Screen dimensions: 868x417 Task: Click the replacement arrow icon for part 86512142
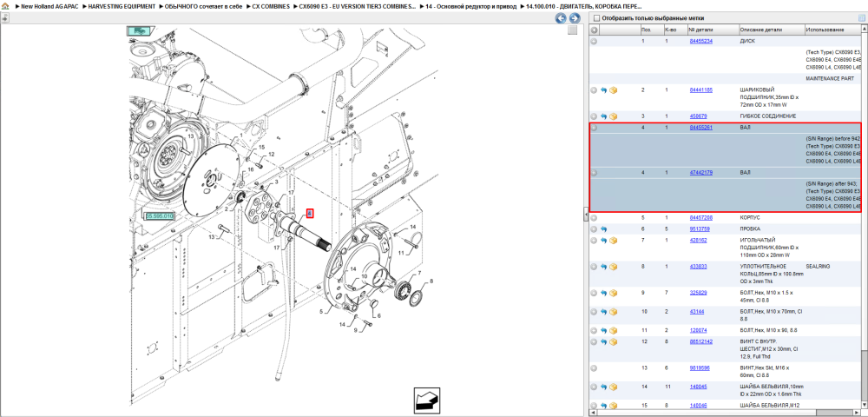point(604,341)
